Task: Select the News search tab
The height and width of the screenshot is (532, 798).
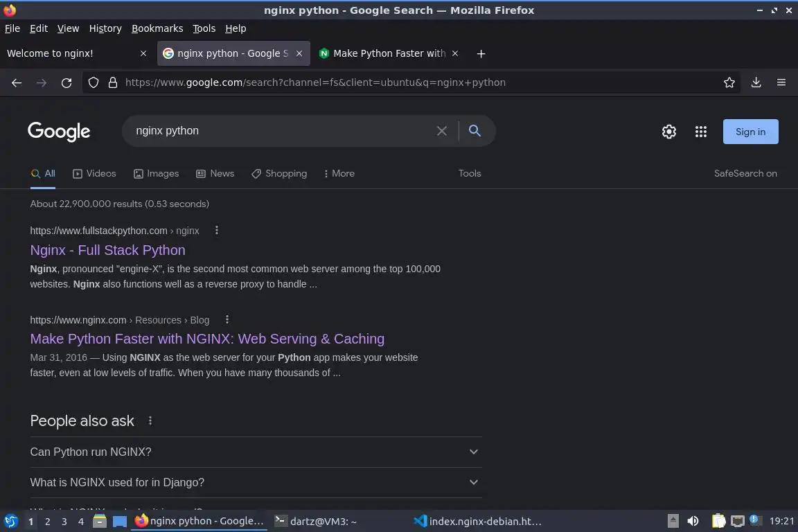Action: pyautogui.click(x=215, y=174)
